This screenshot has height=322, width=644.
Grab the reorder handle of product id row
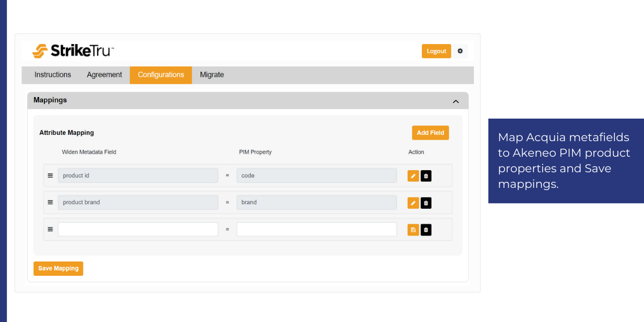click(x=50, y=175)
